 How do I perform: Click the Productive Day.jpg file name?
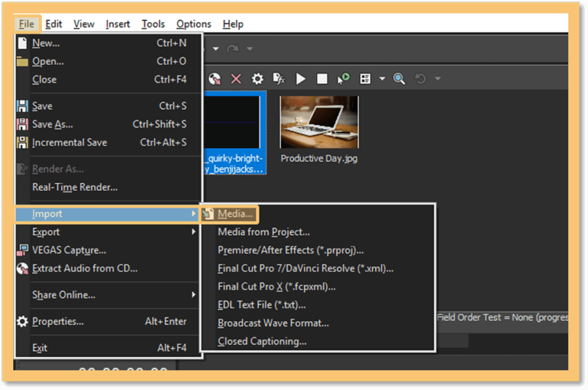(319, 159)
